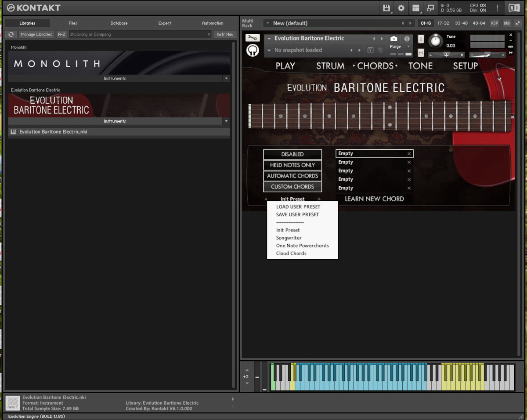Open the instrument name dropdown arrow
This screenshot has height=420, width=527.
(x=269, y=39)
